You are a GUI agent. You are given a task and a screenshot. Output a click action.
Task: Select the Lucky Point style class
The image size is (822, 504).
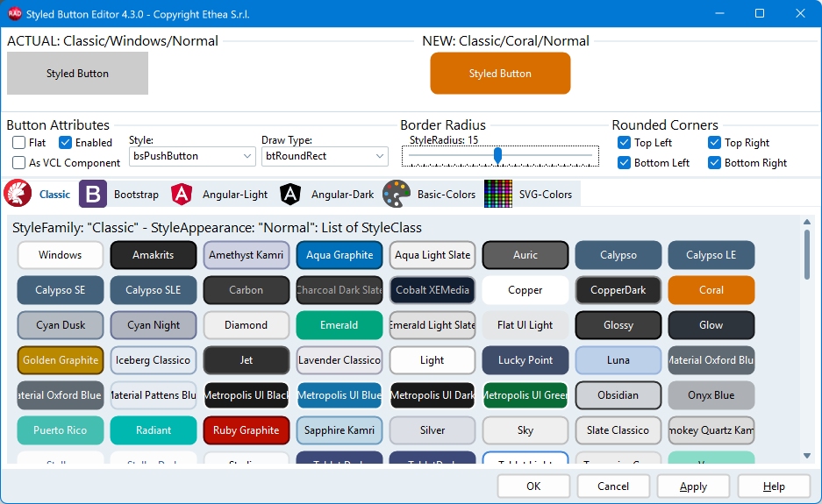pos(525,360)
